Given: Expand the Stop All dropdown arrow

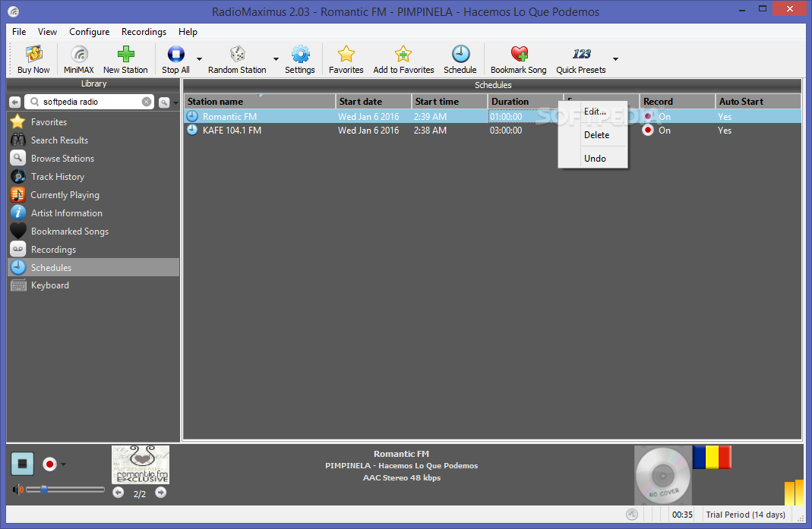Looking at the screenshot, I should pos(199,59).
